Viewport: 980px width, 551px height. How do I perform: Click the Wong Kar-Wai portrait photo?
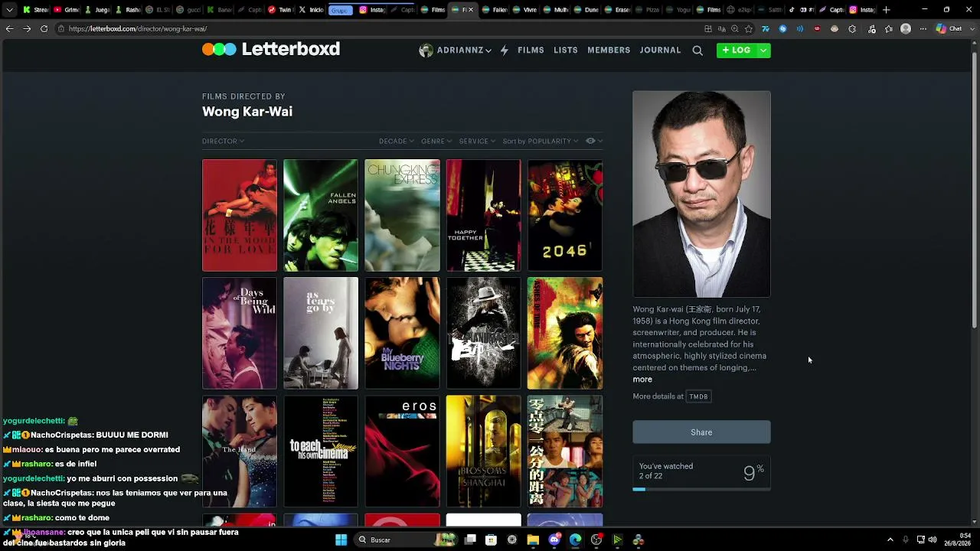coord(701,194)
